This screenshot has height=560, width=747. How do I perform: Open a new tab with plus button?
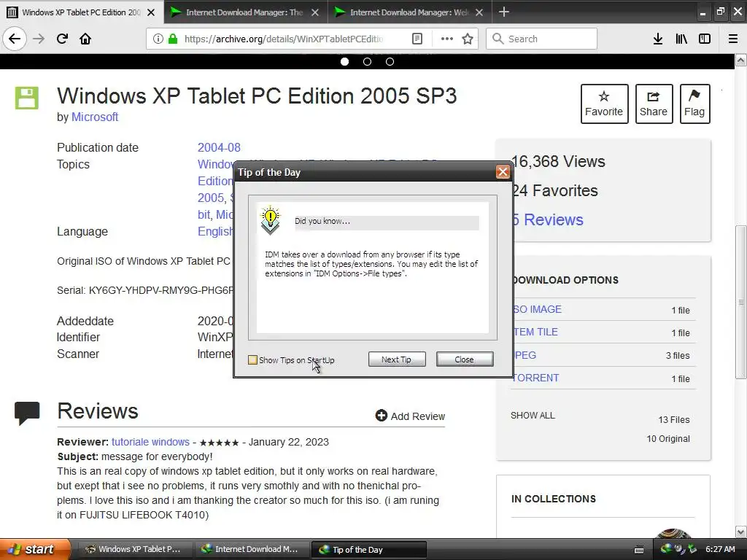[504, 12]
